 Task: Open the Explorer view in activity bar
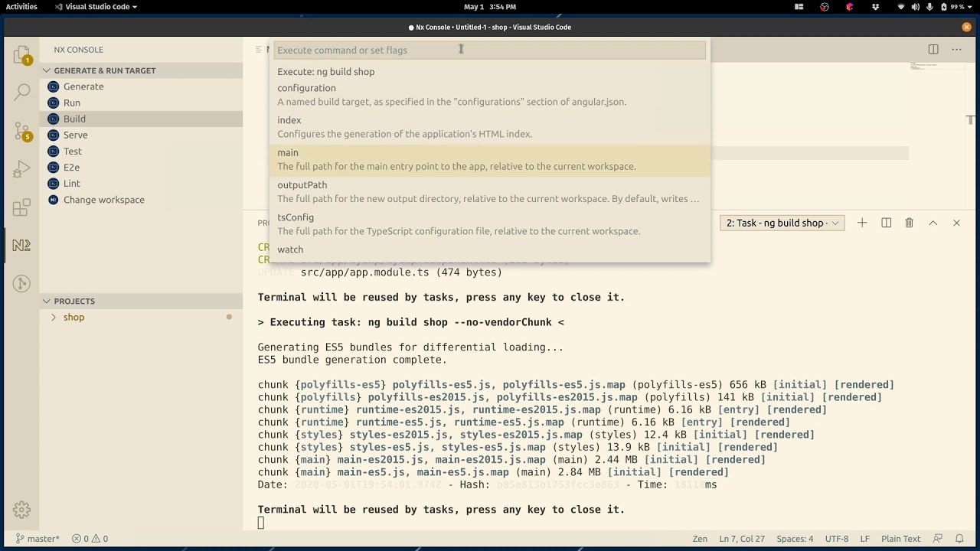[x=21, y=54]
